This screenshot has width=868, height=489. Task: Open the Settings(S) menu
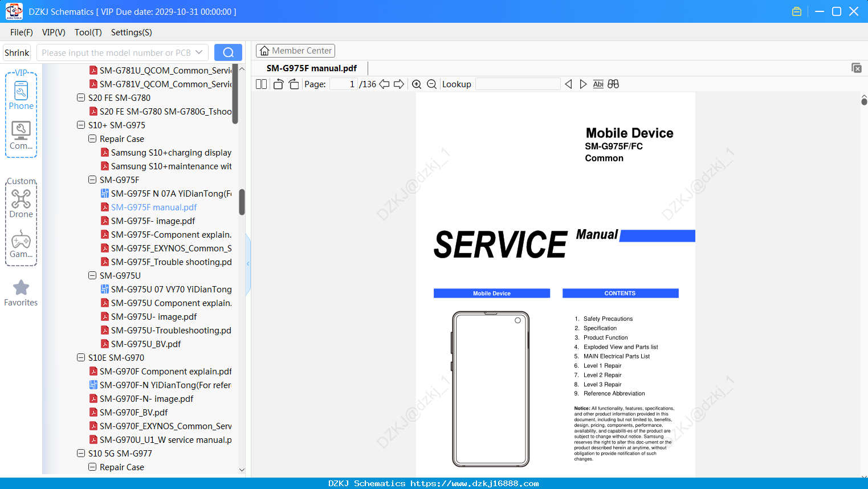131,32
